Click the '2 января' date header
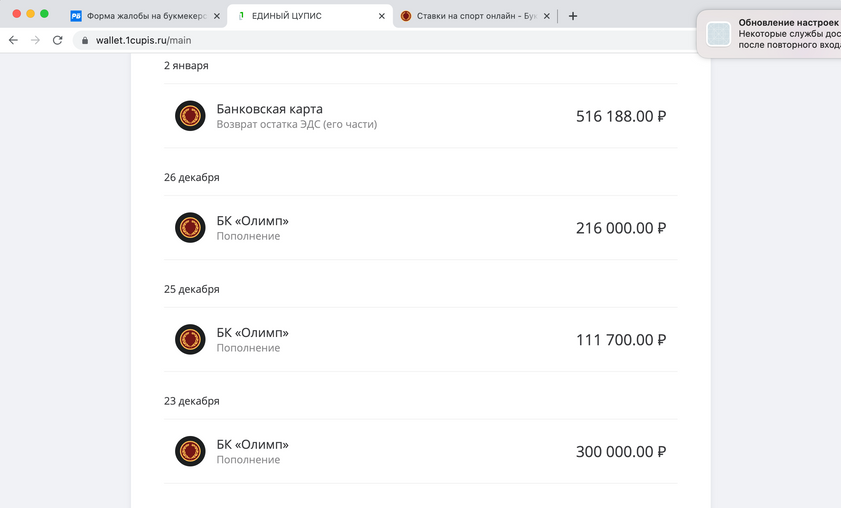Screen dimensions: 841x508 coord(186,65)
